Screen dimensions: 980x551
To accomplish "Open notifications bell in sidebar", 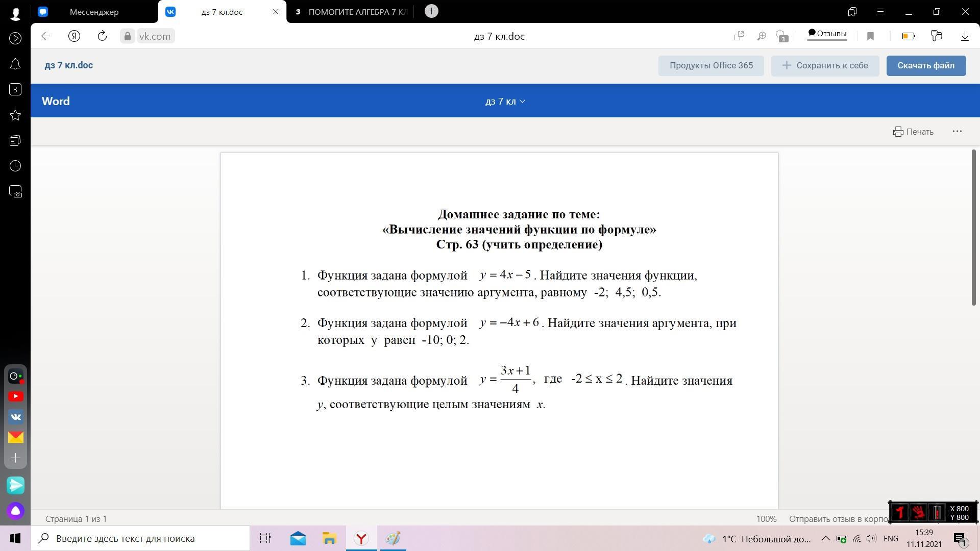I will [15, 64].
